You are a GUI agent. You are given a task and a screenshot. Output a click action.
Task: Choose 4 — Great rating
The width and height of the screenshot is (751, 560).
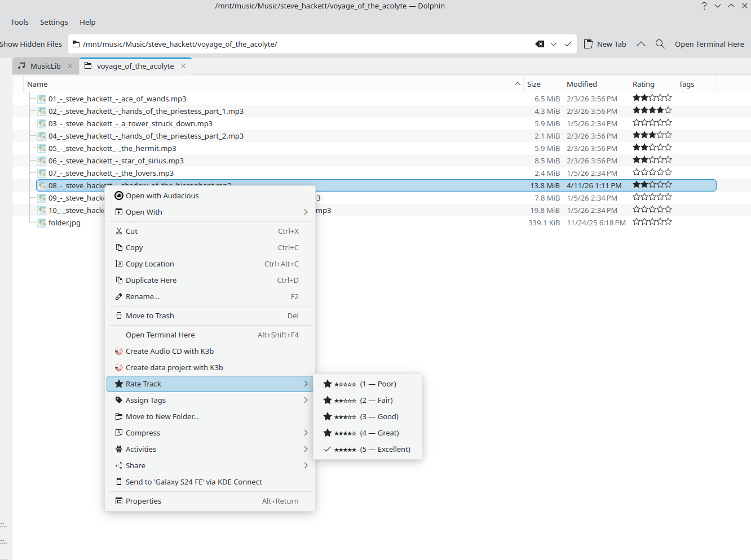[368, 433]
